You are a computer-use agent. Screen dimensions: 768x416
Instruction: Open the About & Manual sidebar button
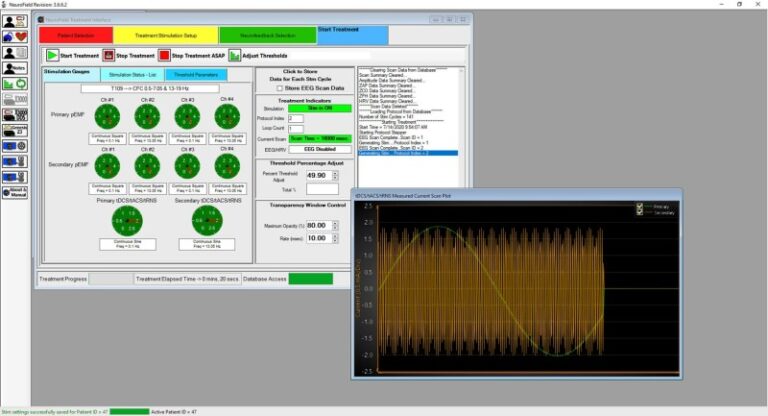click(x=14, y=191)
